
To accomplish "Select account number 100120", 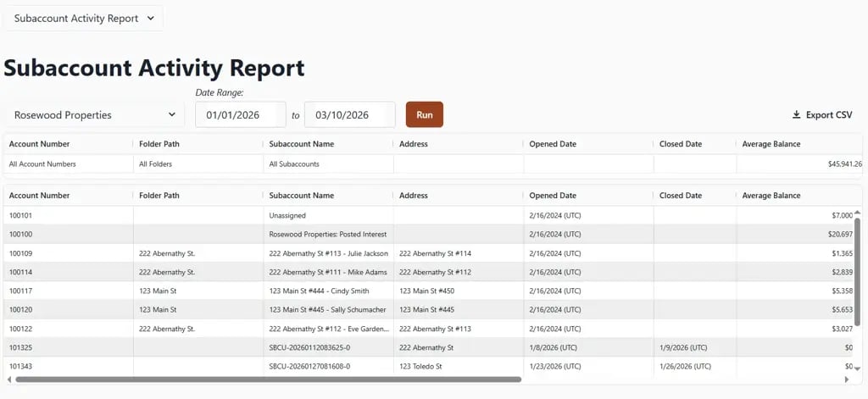I will [x=20, y=310].
